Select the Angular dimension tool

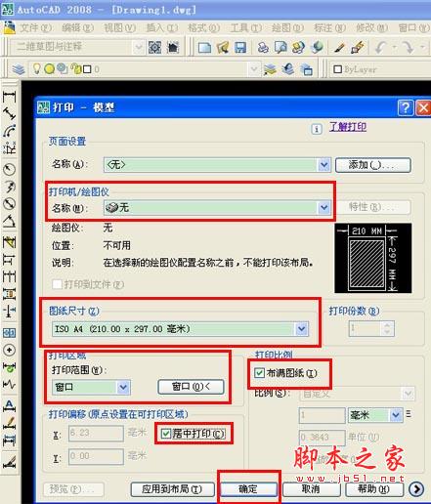click(9, 222)
